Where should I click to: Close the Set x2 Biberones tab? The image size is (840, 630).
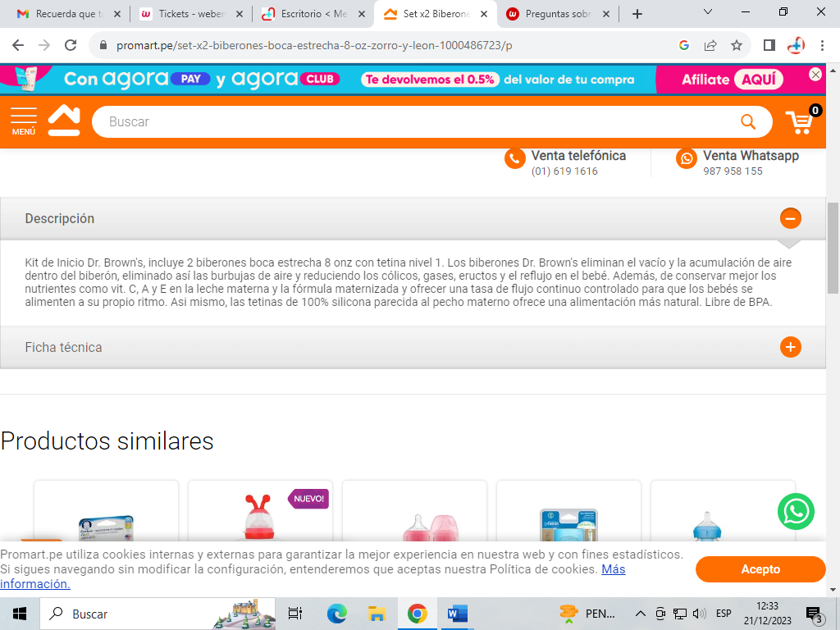(484, 14)
